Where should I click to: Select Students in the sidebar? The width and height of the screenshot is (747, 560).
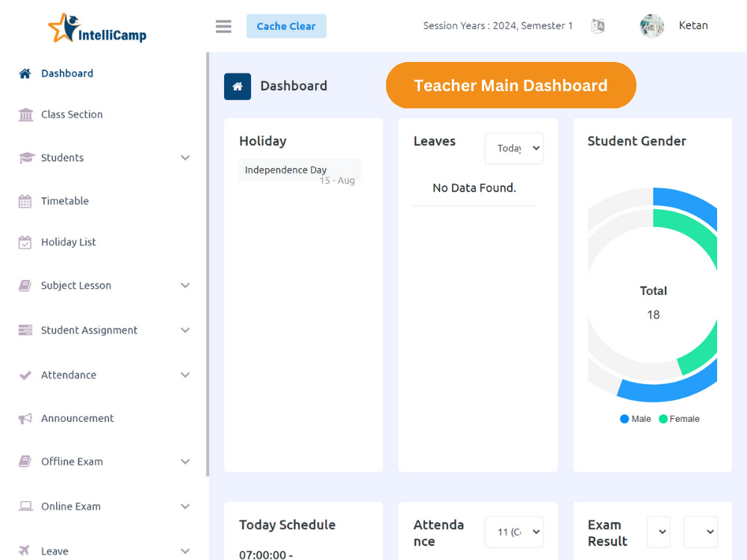[x=63, y=158]
